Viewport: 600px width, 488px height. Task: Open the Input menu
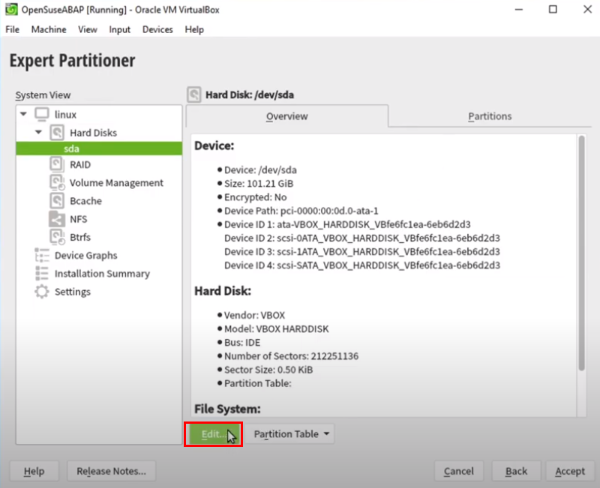(119, 29)
